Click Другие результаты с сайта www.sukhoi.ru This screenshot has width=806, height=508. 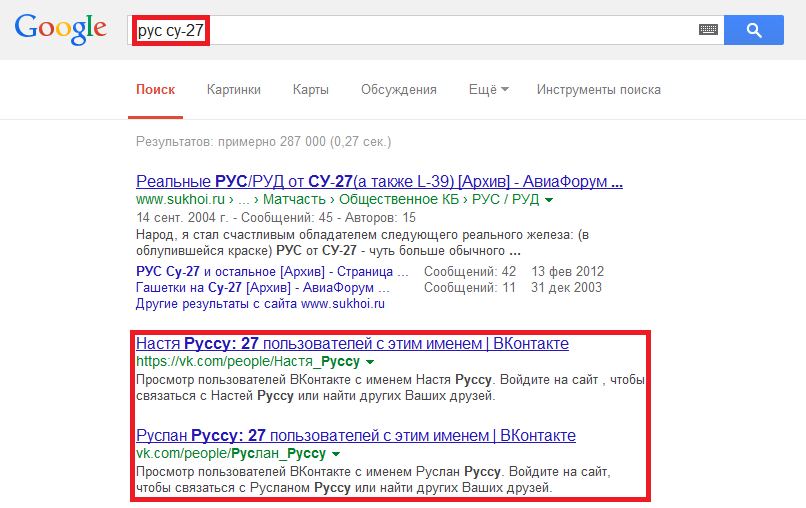260,304
